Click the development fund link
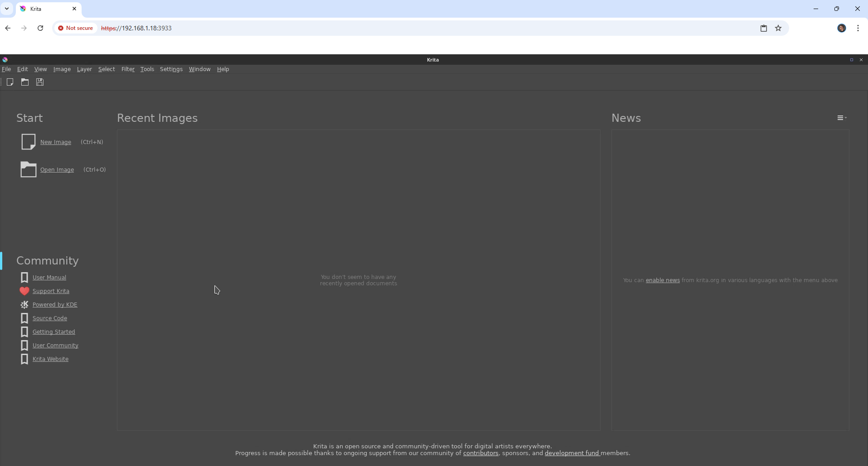 tap(572, 453)
